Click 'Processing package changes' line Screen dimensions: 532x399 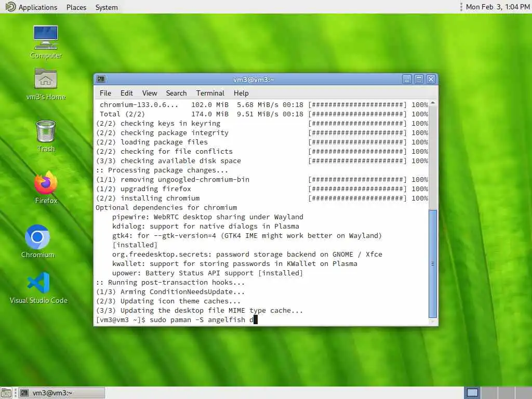pyautogui.click(x=162, y=170)
